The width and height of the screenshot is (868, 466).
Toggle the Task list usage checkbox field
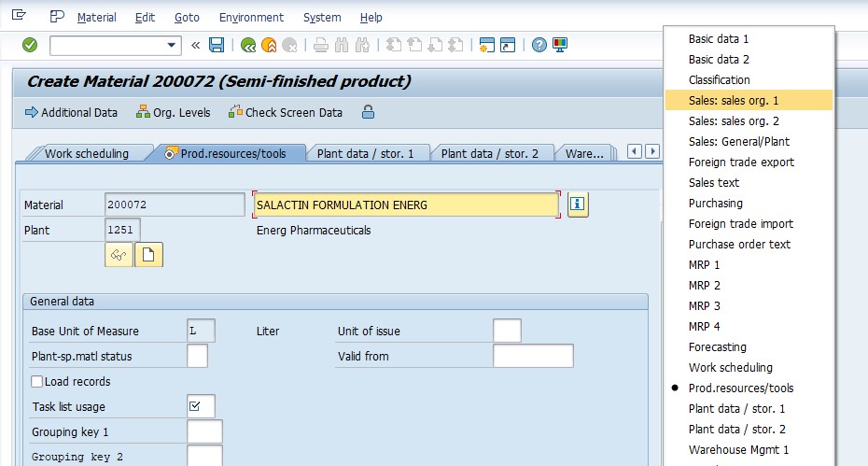[x=201, y=406]
